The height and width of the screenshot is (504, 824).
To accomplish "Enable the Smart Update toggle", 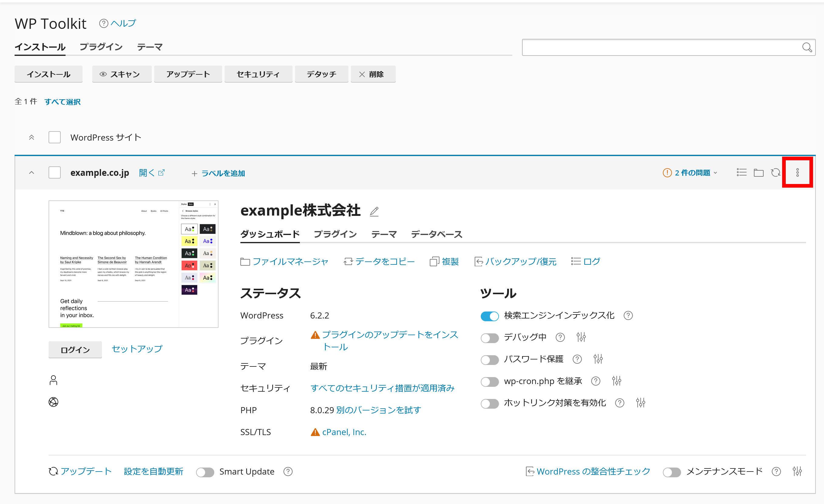I will tap(205, 472).
